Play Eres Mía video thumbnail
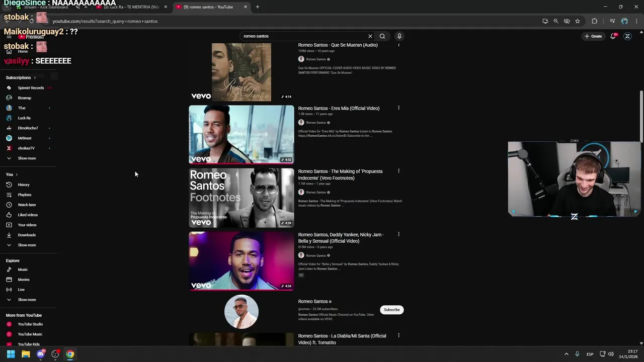The width and height of the screenshot is (644, 362). tap(242, 135)
